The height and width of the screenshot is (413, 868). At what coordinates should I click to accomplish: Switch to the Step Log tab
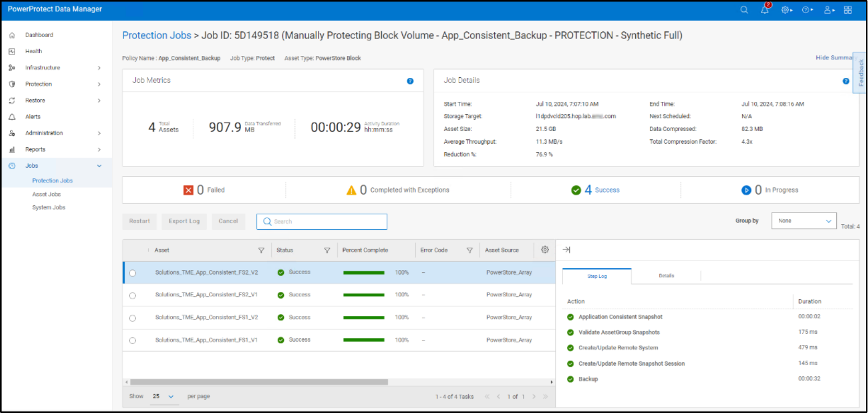597,276
